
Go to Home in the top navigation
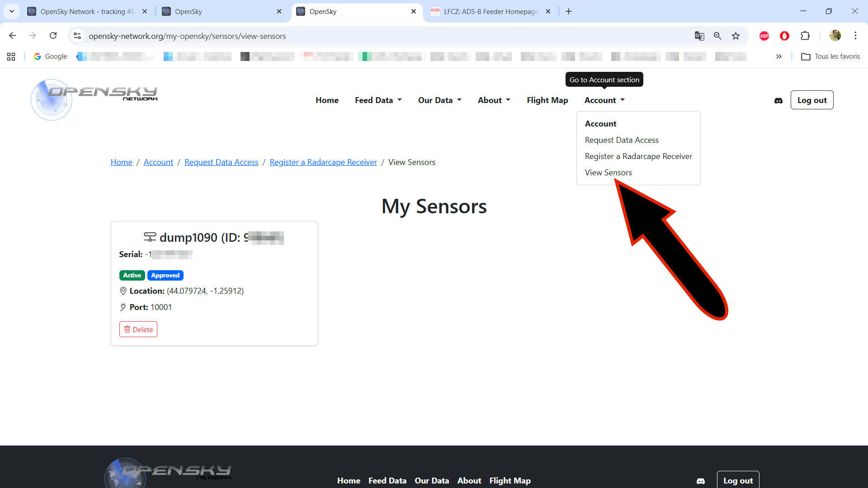(x=327, y=100)
